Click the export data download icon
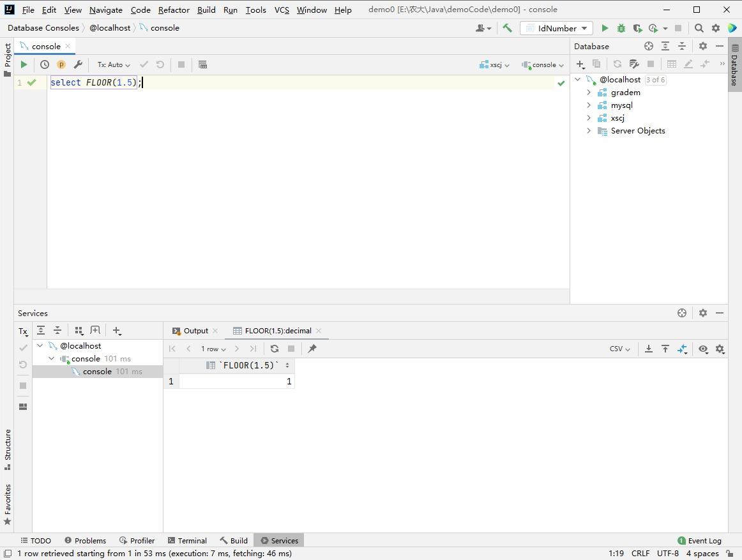 tap(649, 349)
